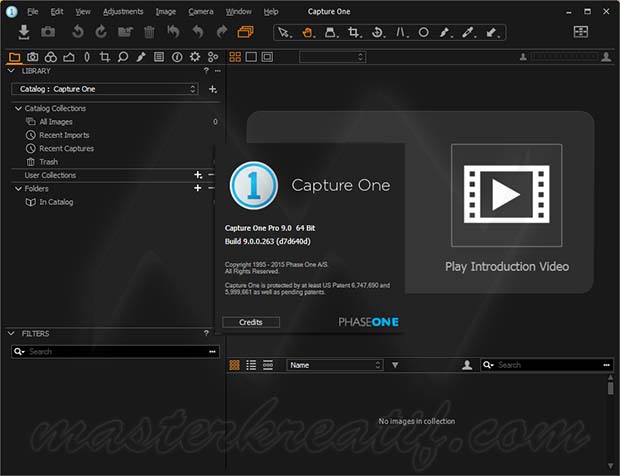Play the Introduction Video

pyautogui.click(x=507, y=195)
